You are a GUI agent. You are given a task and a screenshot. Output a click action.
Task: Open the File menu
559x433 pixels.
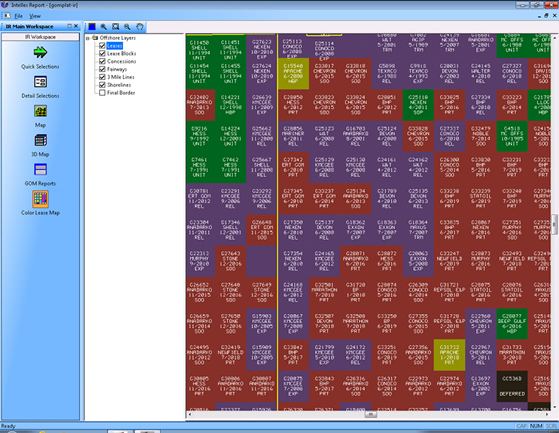pyautogui.click(x=19, y=16)
